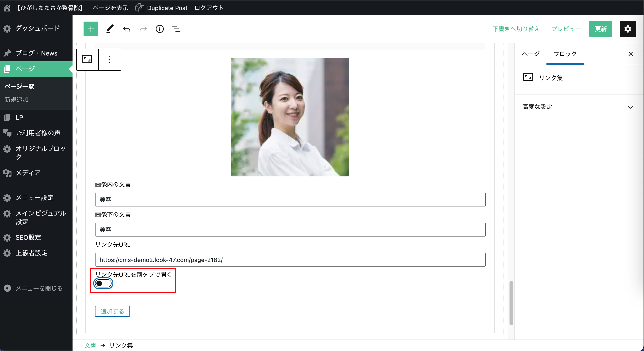Click the black settings gear icon
Screen dimensions: 644x351
[x=627, y=29]
